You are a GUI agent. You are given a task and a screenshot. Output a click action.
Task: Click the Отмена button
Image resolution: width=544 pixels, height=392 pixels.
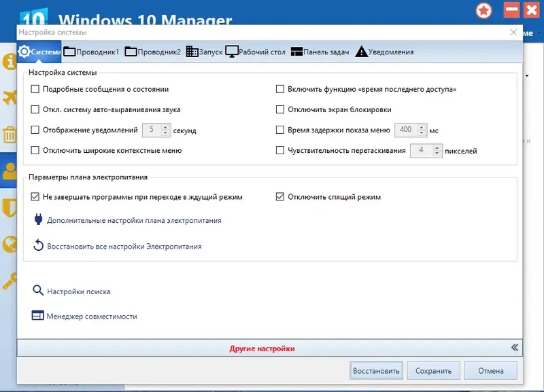490,370
